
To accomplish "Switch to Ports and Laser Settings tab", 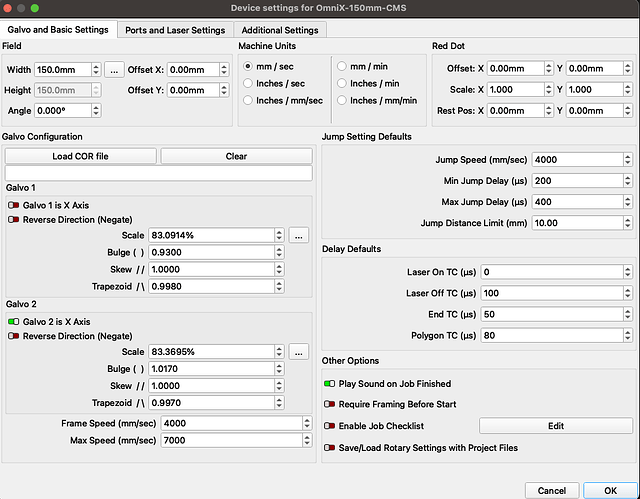I will 175,30.
